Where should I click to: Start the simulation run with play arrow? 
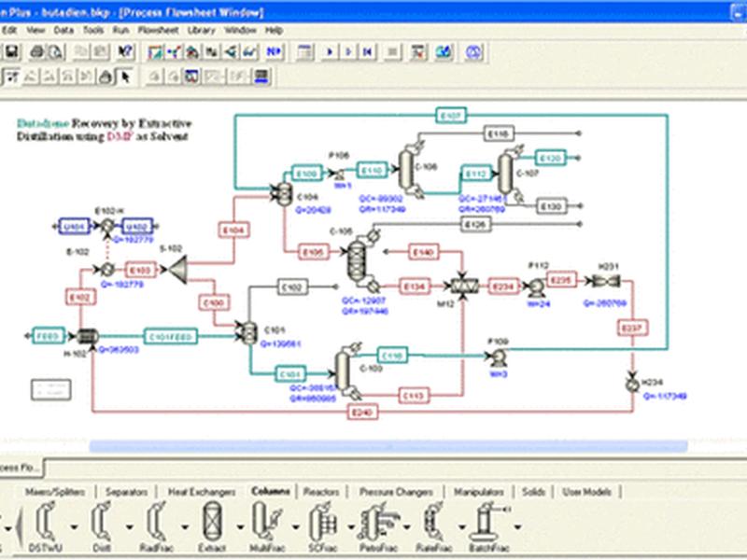pyautogui.click(x=329, y=51)
